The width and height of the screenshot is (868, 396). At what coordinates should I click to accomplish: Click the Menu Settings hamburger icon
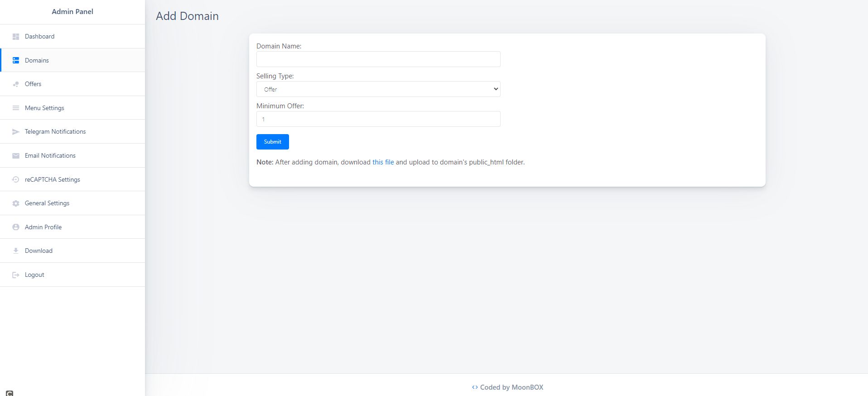(x=16, y=108)
